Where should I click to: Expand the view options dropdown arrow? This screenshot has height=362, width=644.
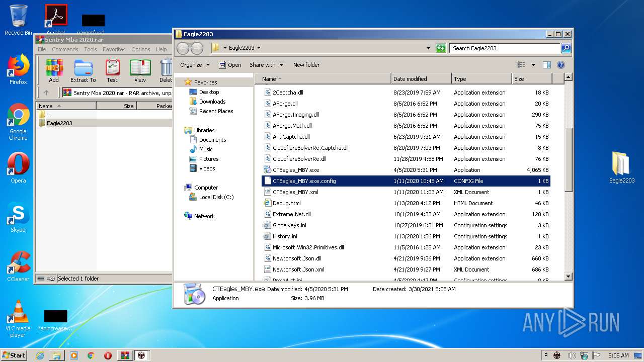(533, 65)
